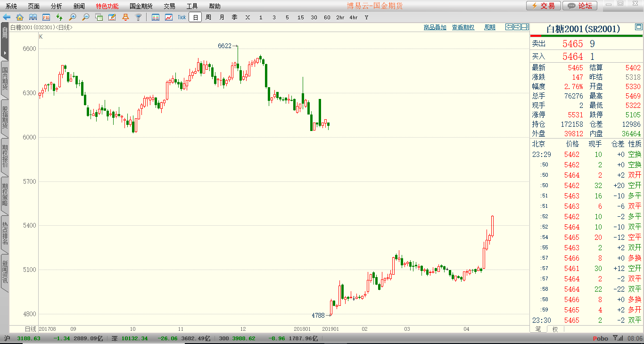Open the 特色功能 menu
The image size is (644, 344).
pos(107,6)
